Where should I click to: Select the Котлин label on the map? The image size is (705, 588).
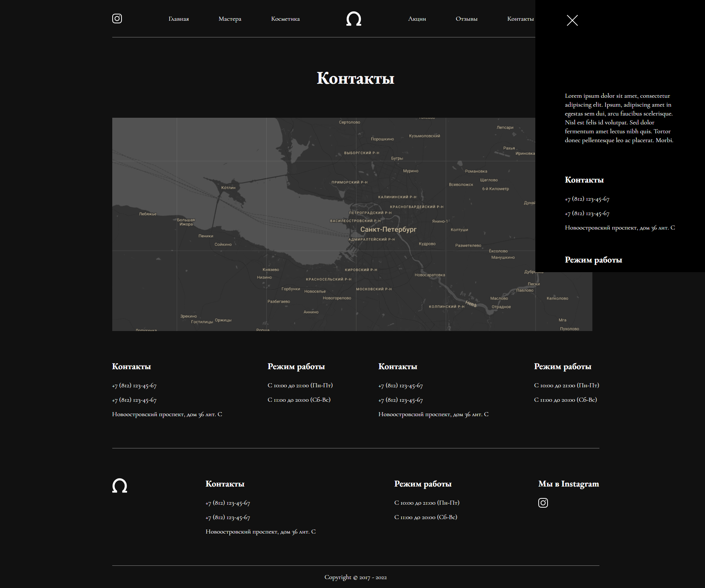(228, 188)
